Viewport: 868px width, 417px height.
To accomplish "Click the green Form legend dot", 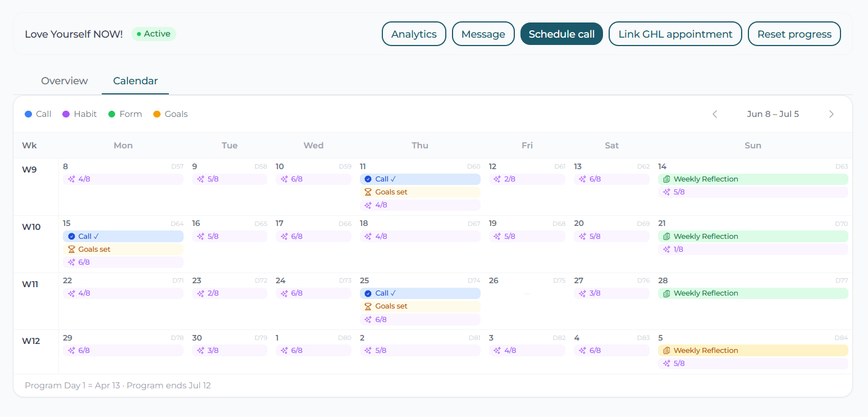I will [112, 114].
